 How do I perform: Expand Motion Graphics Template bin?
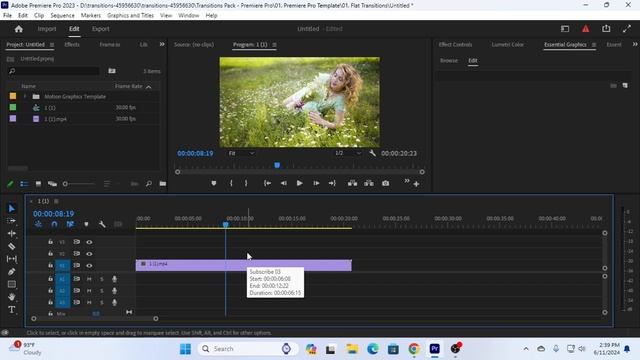point(25,96)
